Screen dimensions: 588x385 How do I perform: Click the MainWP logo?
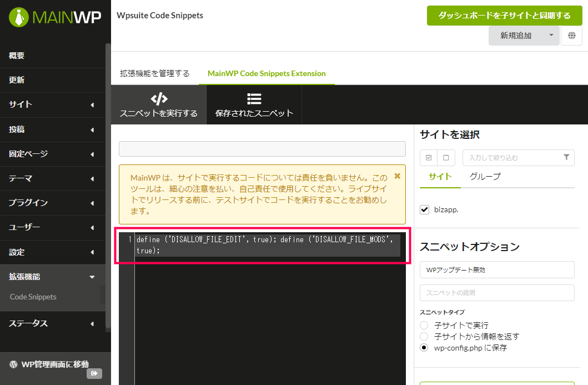point(55,17)
